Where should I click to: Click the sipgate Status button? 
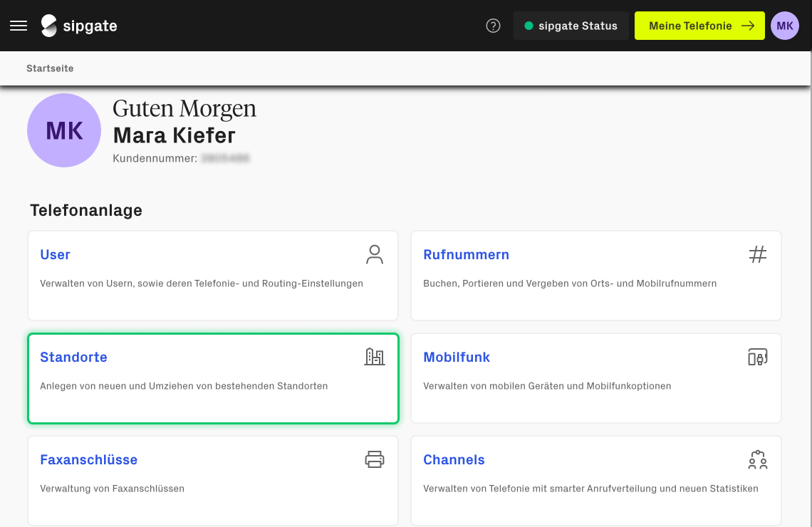point(571,26)
